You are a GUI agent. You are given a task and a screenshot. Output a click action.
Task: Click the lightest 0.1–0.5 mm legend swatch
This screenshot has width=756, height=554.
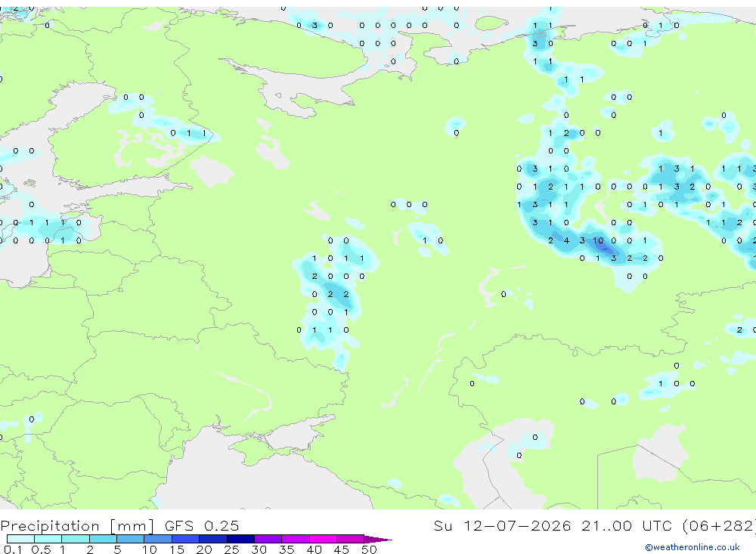[20, 539]
